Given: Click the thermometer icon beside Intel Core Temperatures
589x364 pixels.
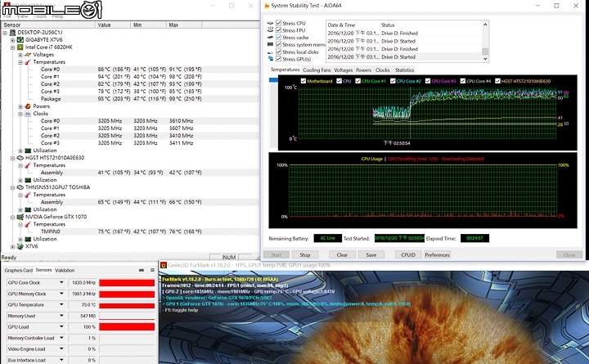Looking at the screenshot, I should (x=28, y=62).
